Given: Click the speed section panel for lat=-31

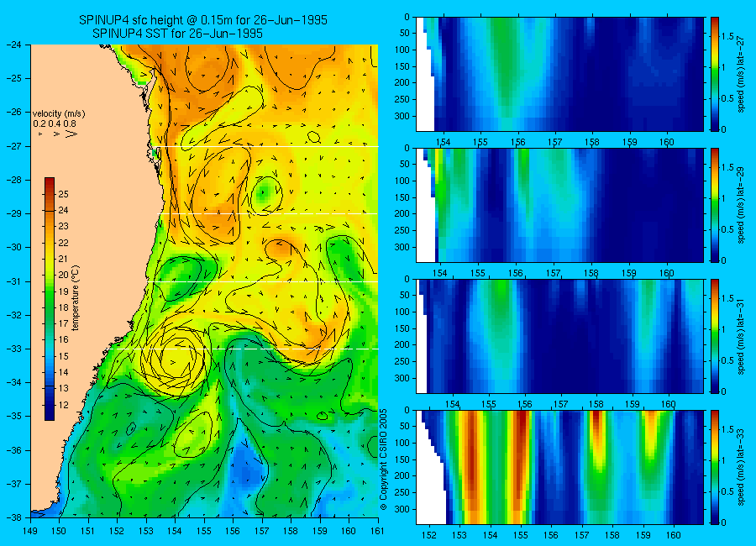Looking at the screenshot, I should [x=559, y=336].
